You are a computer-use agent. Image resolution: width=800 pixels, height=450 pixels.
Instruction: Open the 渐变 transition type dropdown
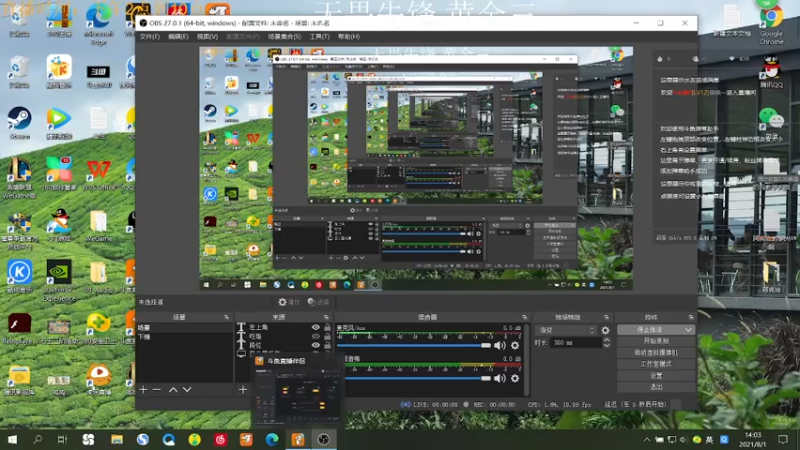[566, 330]
